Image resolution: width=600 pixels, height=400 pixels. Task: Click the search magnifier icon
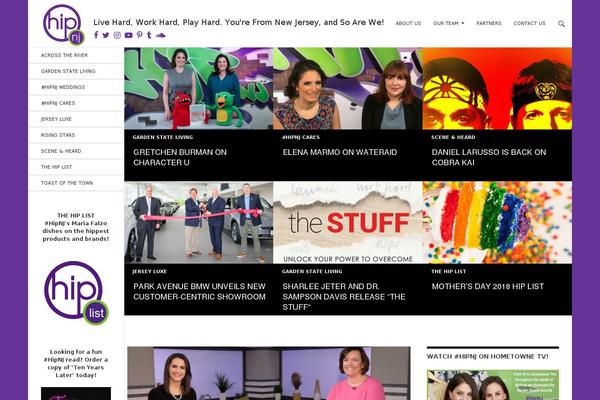(561, 24)
